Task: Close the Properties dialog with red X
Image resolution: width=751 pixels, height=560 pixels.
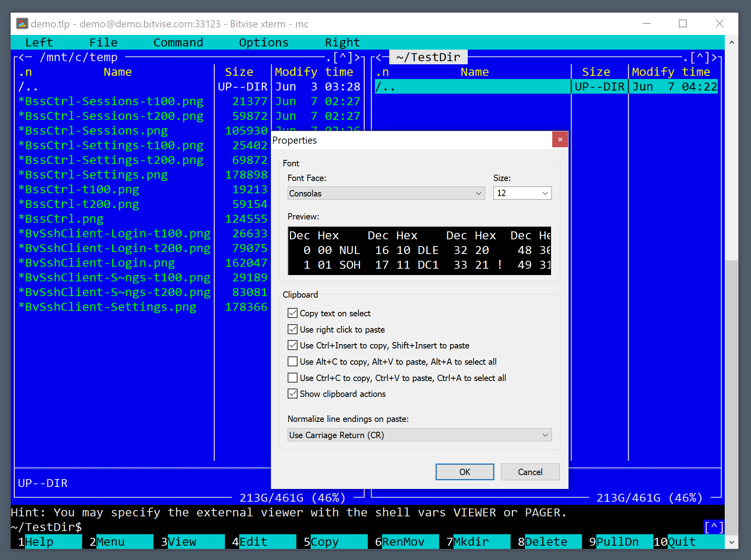Action: 560,140
